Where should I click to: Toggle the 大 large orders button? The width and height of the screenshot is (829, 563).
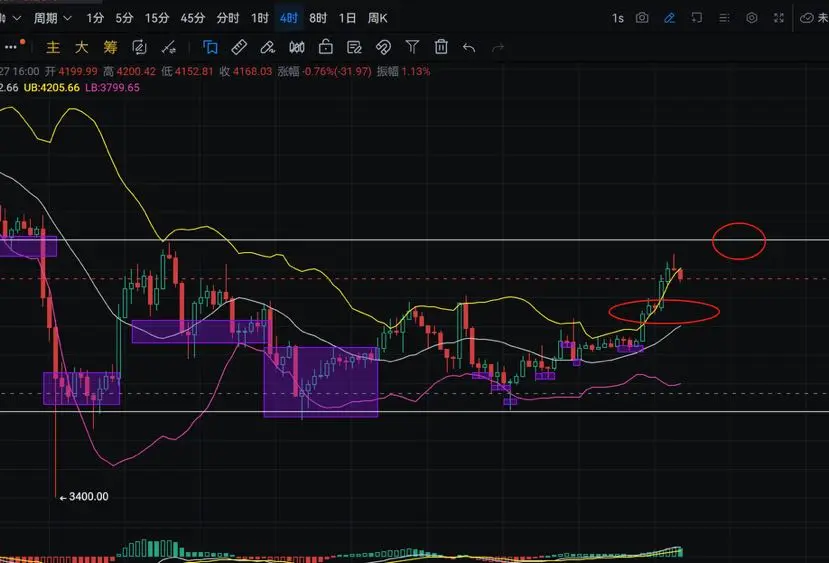coord(81,48)
